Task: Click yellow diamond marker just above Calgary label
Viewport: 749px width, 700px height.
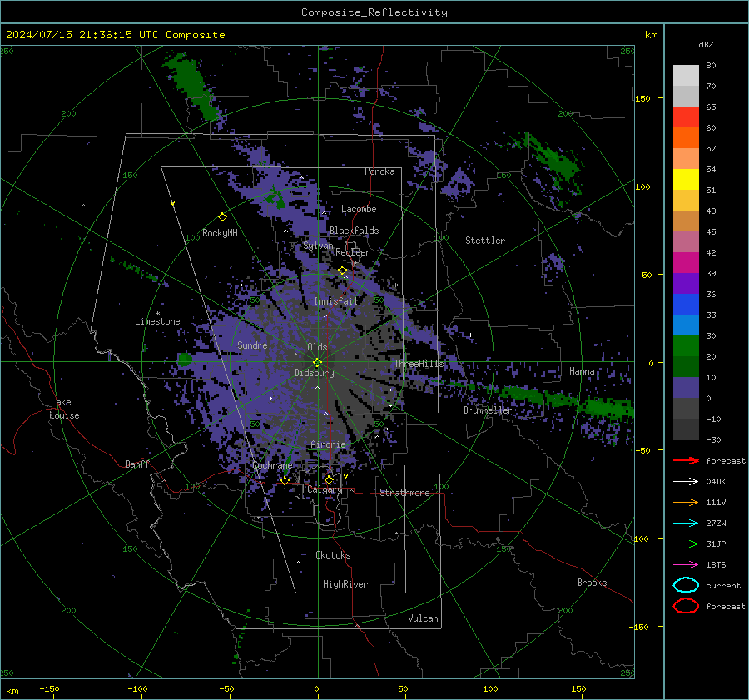Action: [x=329, y=479]
